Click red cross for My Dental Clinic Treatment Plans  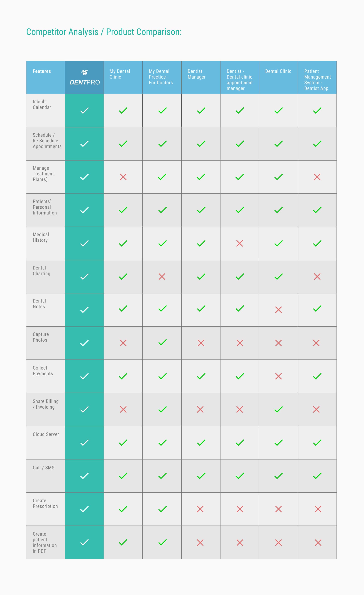[123, 177]
